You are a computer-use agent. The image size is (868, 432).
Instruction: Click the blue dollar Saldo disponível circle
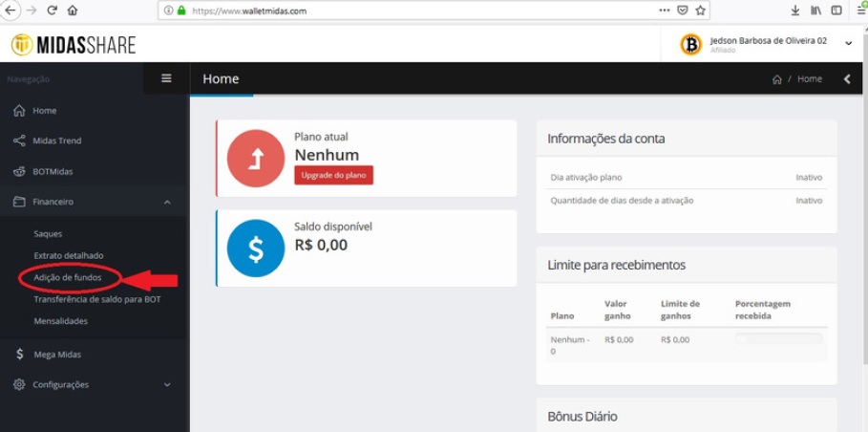255,248
